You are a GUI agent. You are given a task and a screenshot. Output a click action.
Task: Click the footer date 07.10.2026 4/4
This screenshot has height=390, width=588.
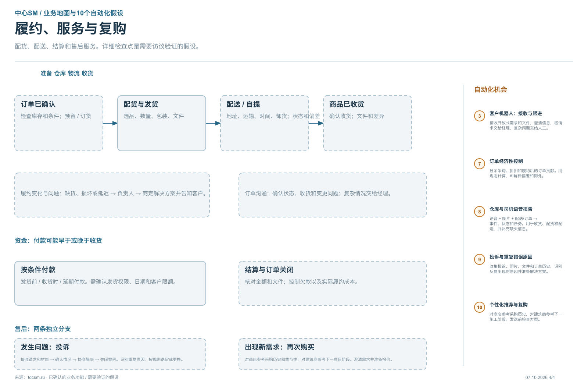click(x=540, y=377)
